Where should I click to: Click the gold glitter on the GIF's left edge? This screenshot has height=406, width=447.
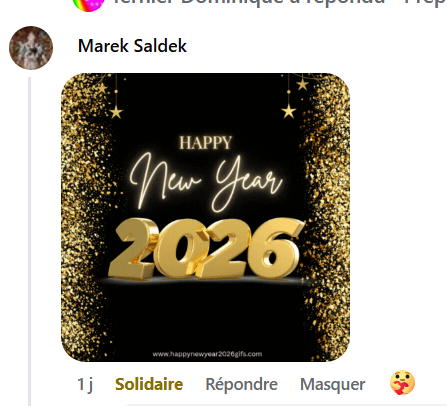coord(82,217)
